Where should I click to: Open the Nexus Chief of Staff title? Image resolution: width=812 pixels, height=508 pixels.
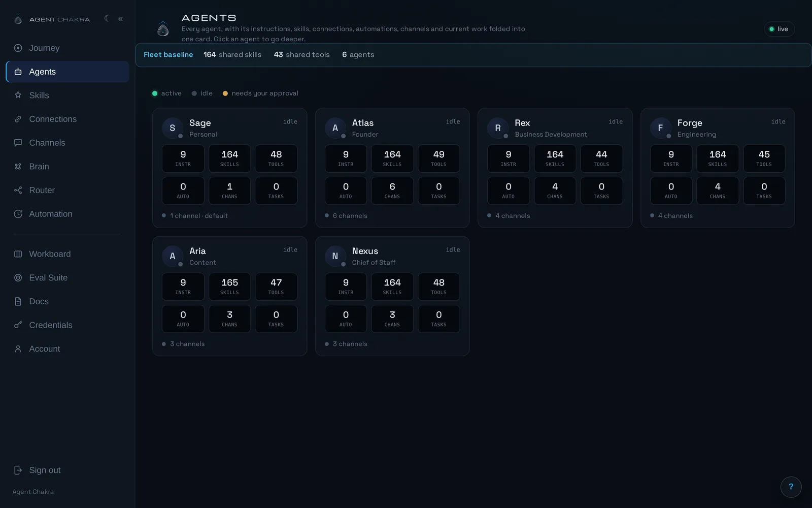coord(365,251)
